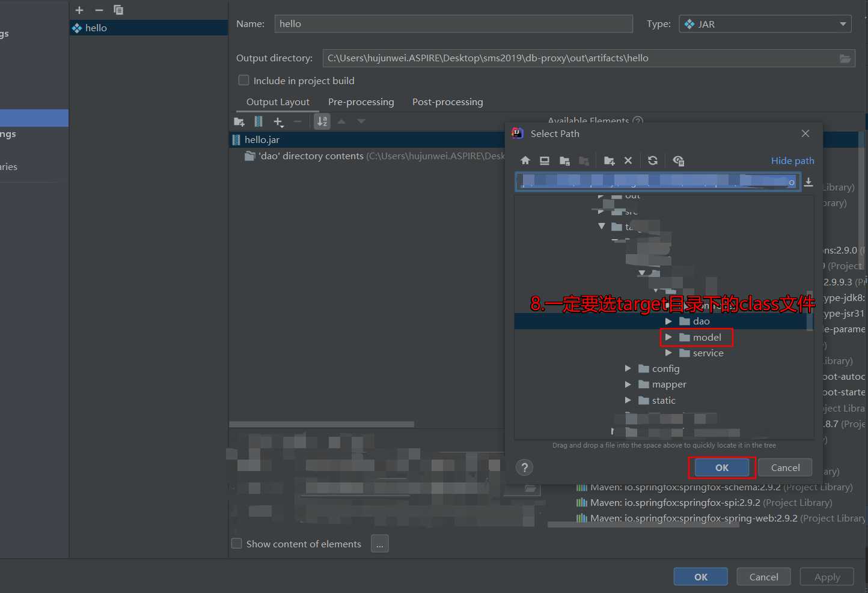This screenshot has width=868, height=593.
Task: Close the Select Path dialog
Action: pos(805,133)
